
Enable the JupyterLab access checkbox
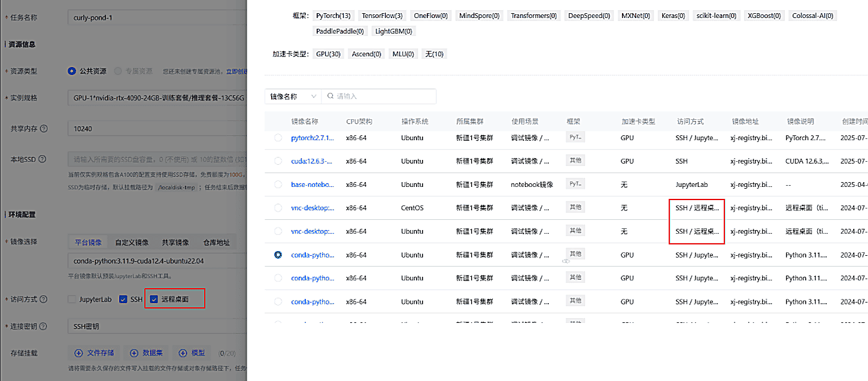point(72,299)
